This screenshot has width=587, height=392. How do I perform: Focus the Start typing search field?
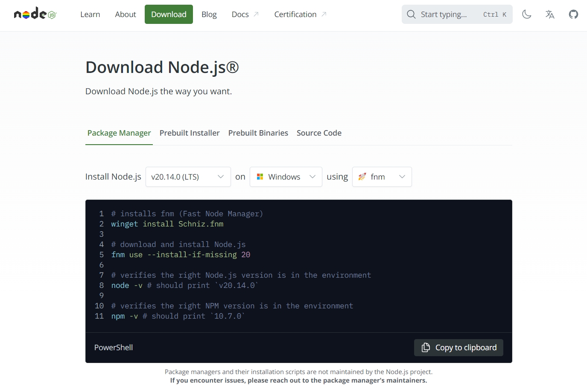click(444, 15)
